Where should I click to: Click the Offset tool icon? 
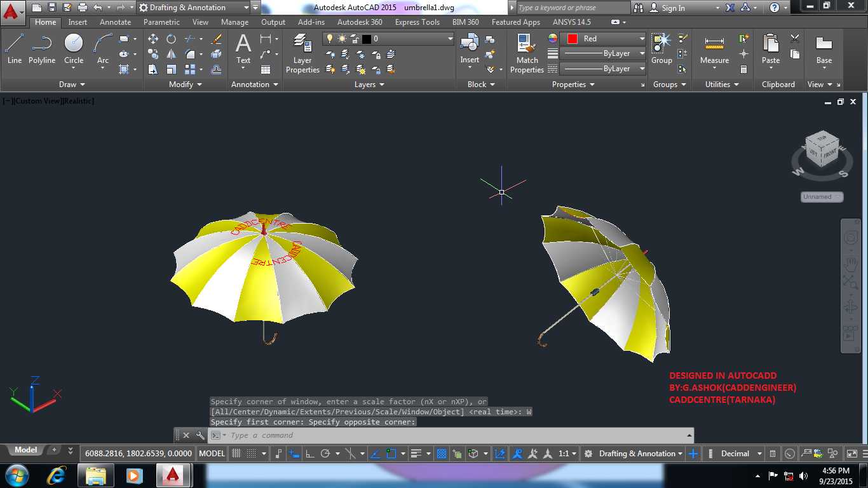coord(216,69)
